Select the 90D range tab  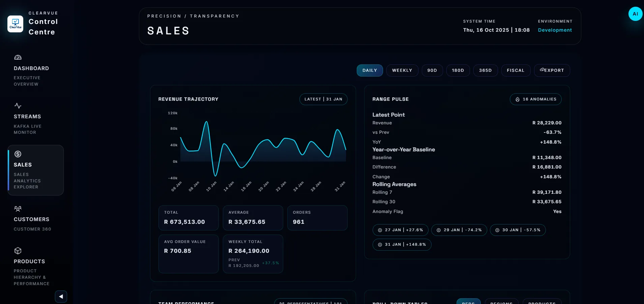tap(432, 70)
